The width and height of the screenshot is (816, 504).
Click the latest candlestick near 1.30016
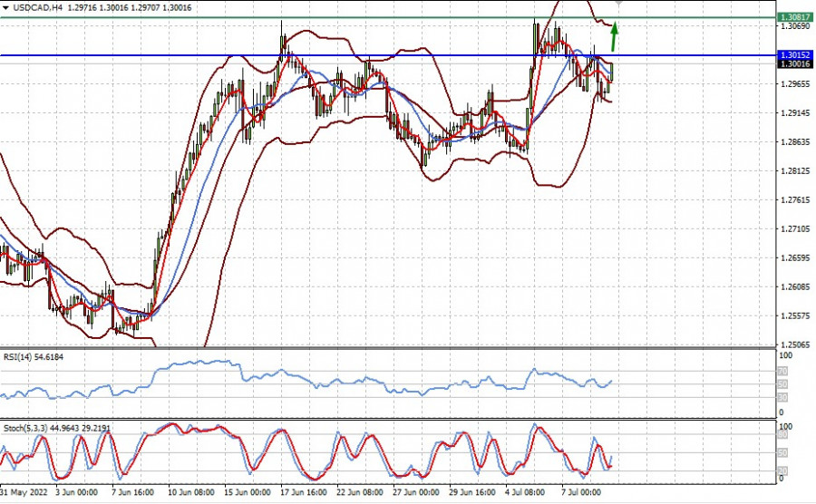pyautogui.click(x=612, y=74)
